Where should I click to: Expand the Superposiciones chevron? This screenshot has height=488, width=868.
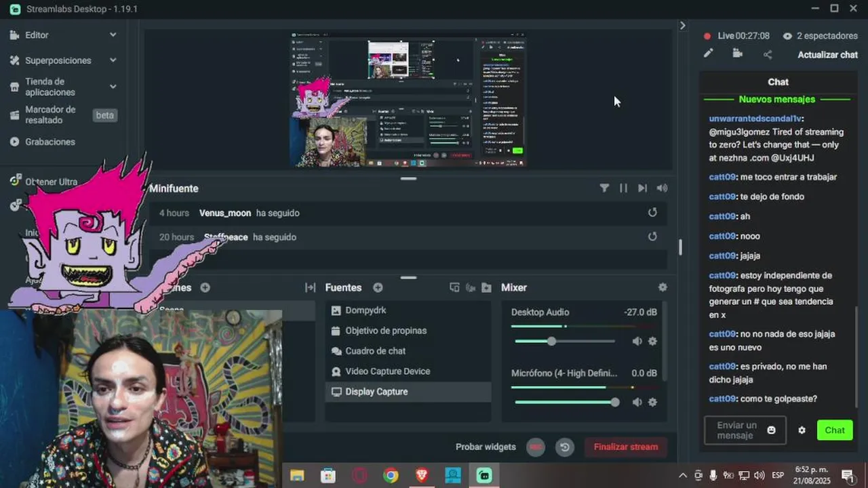113,60
